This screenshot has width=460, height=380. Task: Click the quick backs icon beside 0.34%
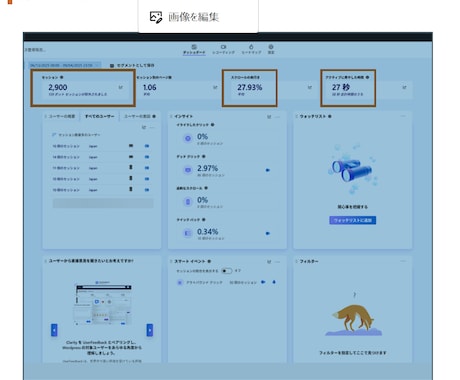click(188, 233)
